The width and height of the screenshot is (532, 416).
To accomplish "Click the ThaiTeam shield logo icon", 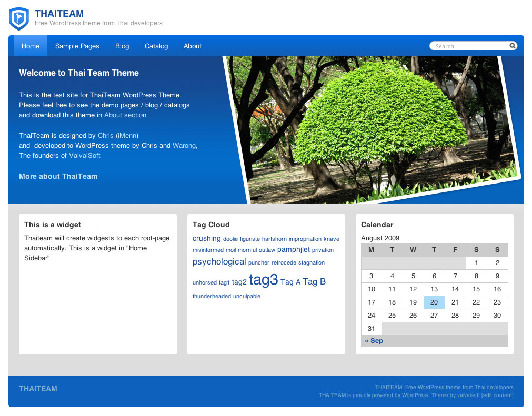I will coord(19,18).
